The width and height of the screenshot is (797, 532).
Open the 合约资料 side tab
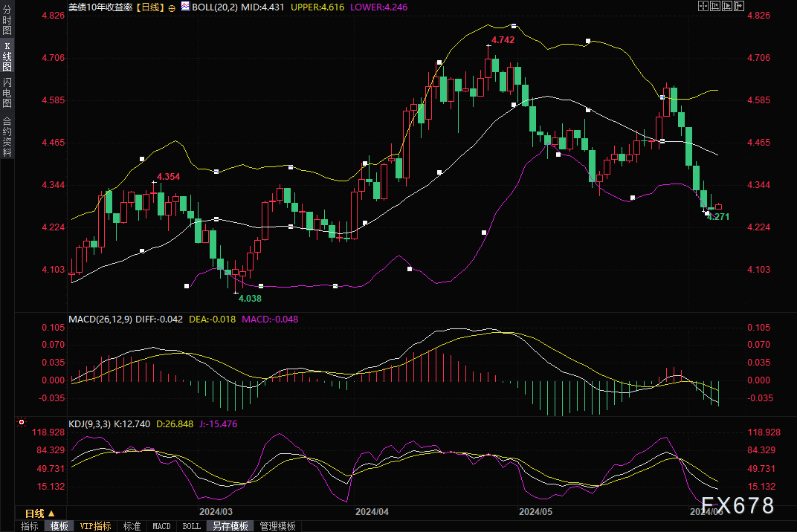coord(7,137)
